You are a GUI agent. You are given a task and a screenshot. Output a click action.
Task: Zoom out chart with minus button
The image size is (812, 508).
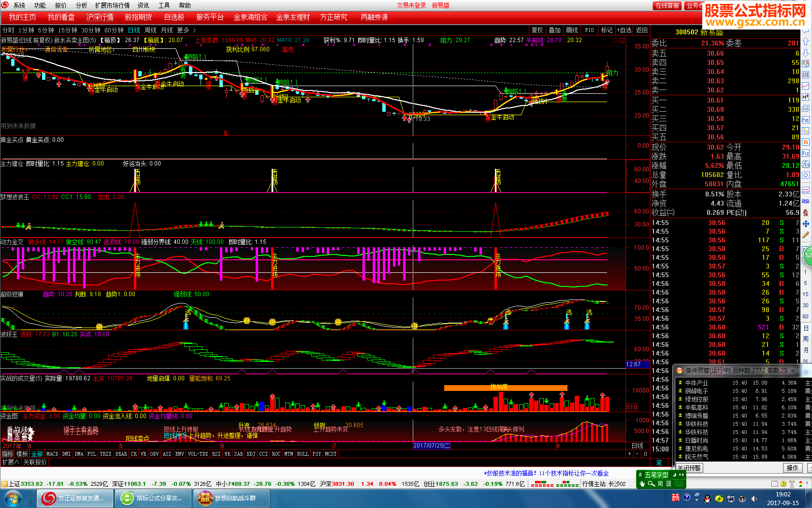click(638, 454)
